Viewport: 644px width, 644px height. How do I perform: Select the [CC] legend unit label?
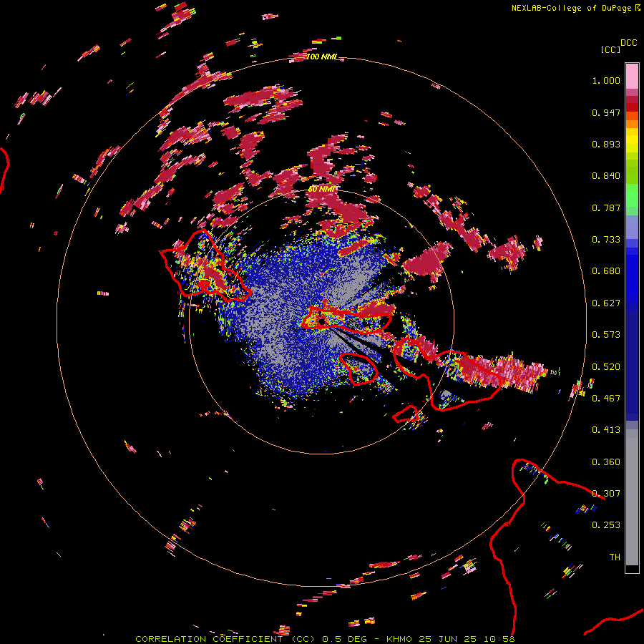click(610, 49)
